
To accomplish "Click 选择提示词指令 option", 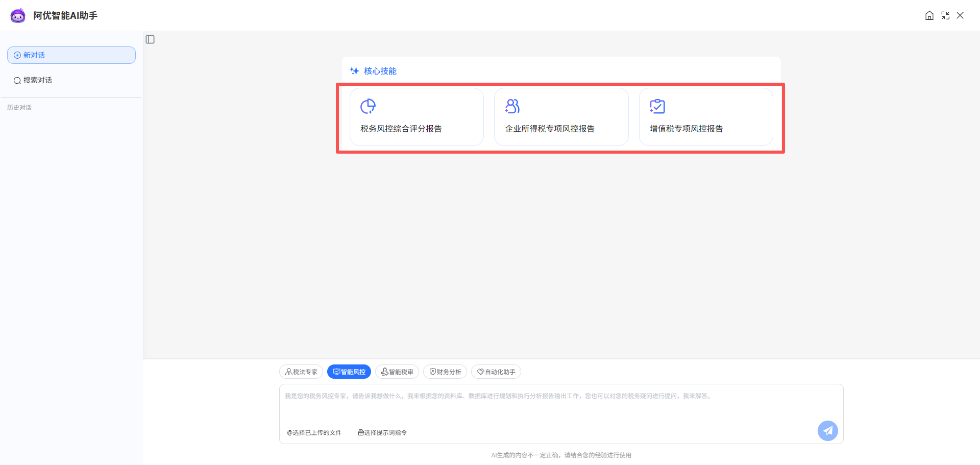I will tap(382, 432).
